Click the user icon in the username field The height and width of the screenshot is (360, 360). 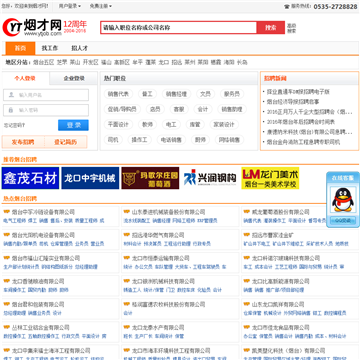point(11,95)
